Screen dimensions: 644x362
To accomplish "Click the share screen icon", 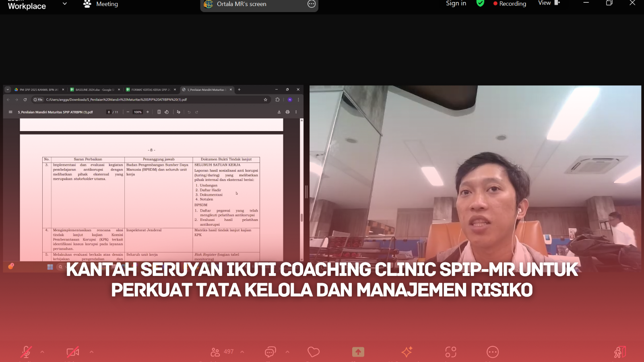I will [x=358, y=352].
